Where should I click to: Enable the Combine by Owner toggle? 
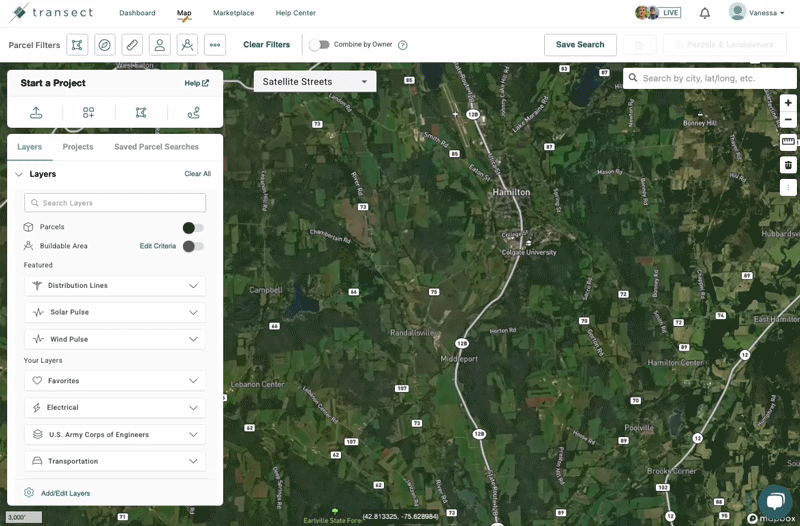(x=319, y=45)
